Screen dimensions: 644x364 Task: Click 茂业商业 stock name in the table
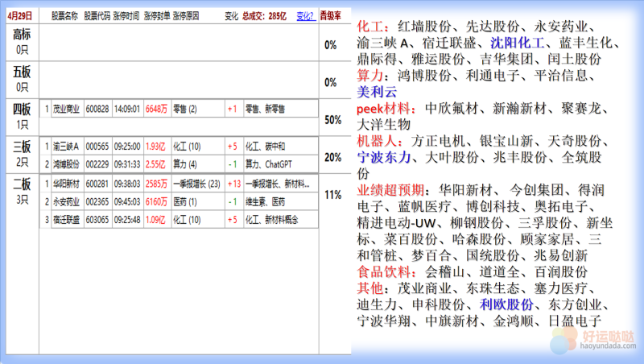(x=66, y=109)
